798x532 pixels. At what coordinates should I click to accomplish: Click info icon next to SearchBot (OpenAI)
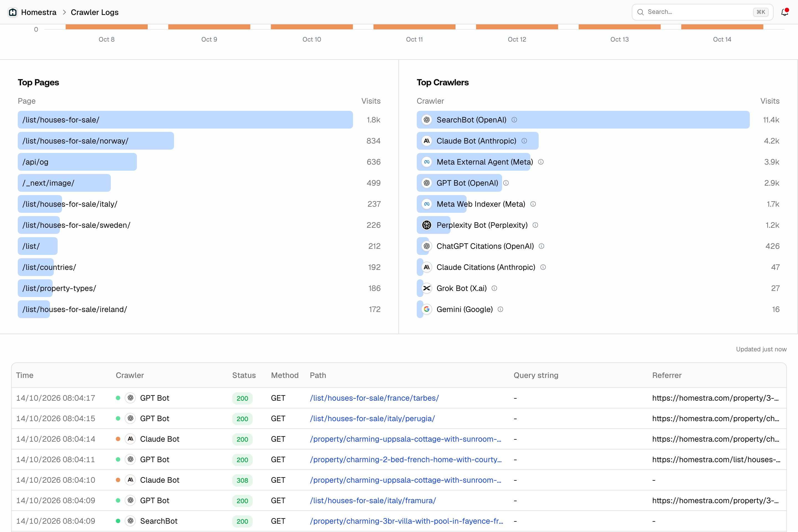pyautogui.click(x=514, y=120)
